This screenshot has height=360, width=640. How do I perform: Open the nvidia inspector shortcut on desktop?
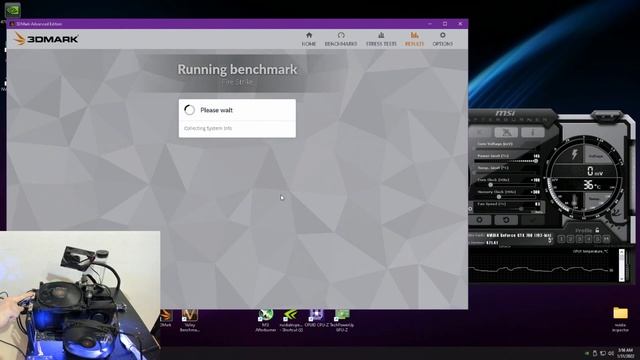point(291,320)
